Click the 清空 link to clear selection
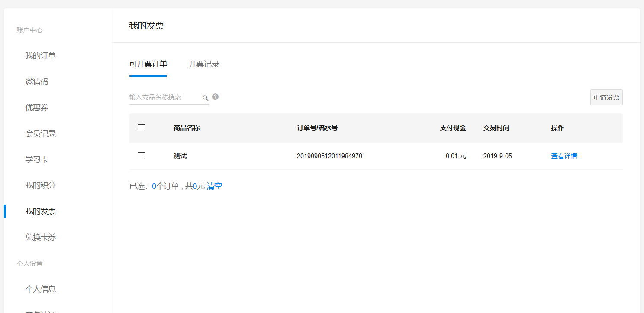Image resolution: width=644 pixels, height=313 pixels. tap(214, 186)
